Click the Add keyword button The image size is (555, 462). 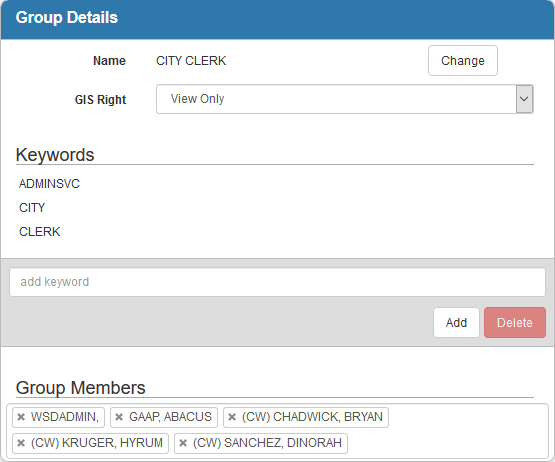[456, 323]
